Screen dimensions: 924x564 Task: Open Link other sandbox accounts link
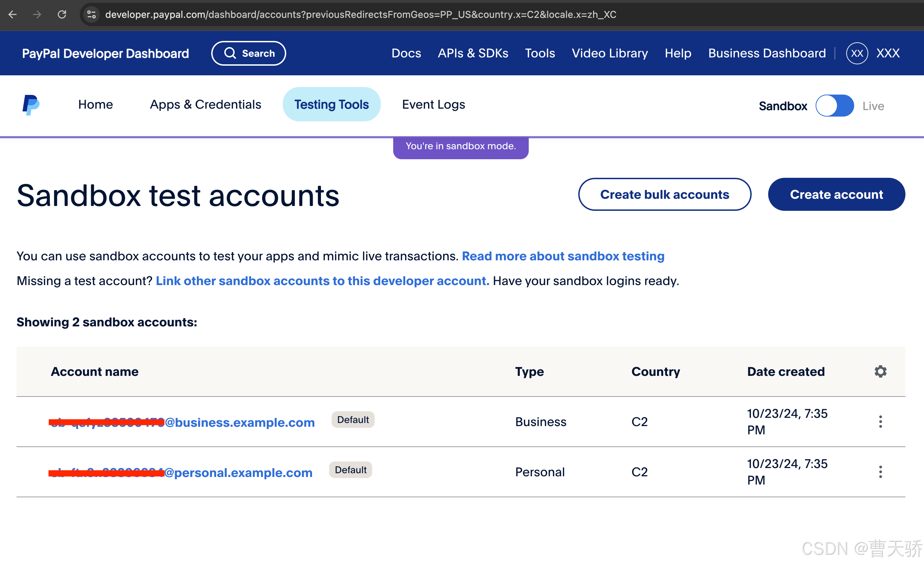click(322, 281)
